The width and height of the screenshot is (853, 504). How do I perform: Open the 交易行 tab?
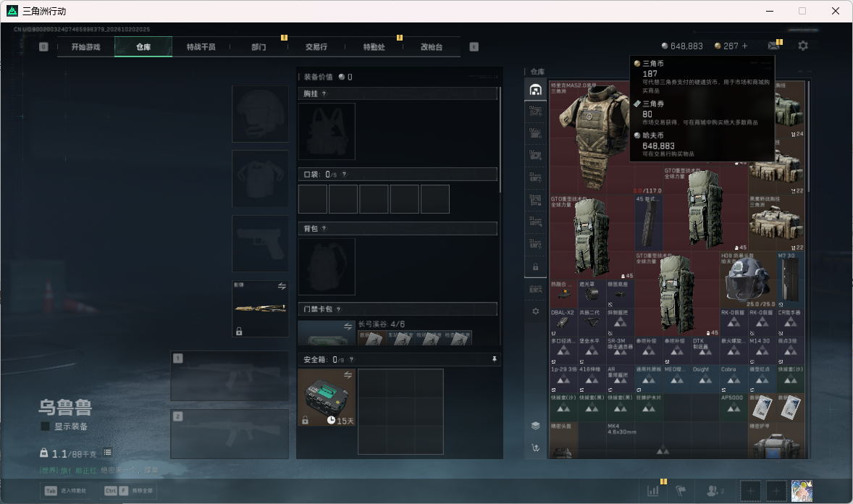click(316, 47)
